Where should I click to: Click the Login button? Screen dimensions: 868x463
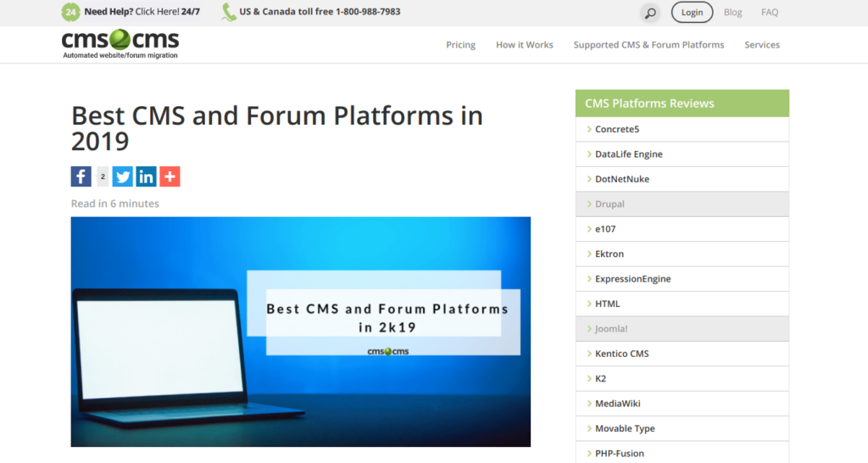(x=692, y=12)
